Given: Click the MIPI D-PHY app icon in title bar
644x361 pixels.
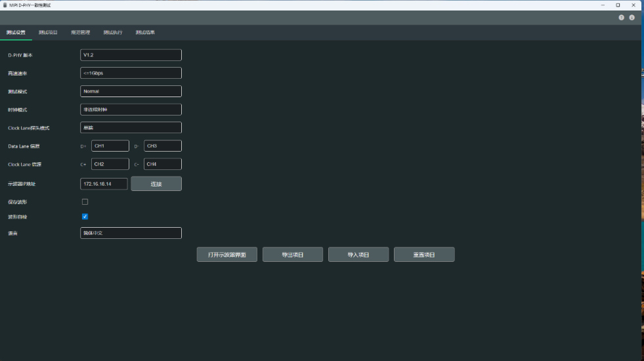Looking at the screenshot, I should 5,5.
